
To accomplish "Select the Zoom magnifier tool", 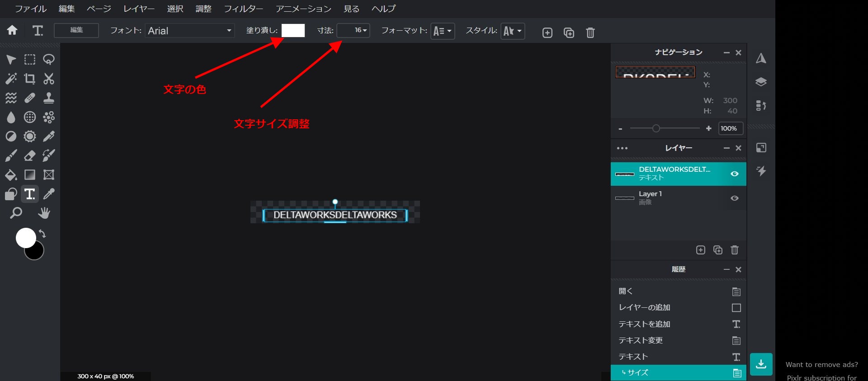I will pyautogui.click(x=16, y=213).
